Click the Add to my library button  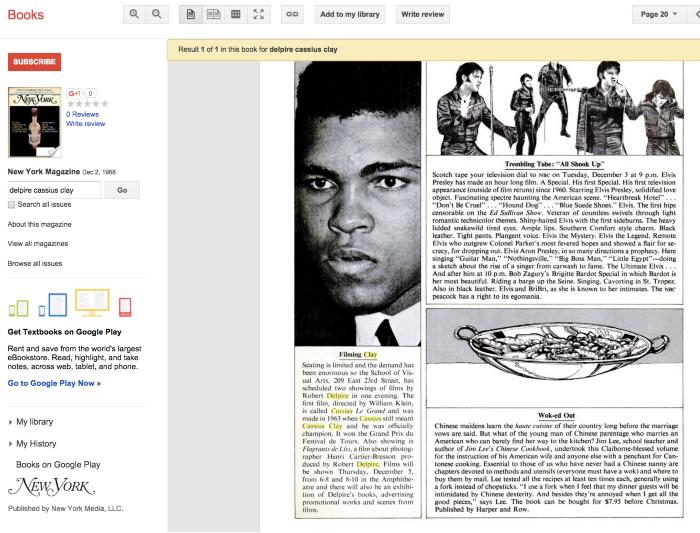coord(350,14)
